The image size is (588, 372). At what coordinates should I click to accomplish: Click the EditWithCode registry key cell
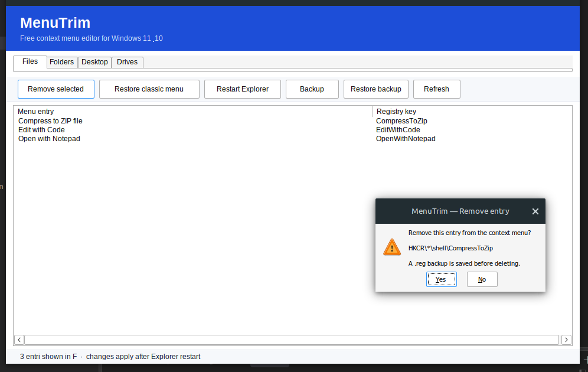[x=398, y=130]
